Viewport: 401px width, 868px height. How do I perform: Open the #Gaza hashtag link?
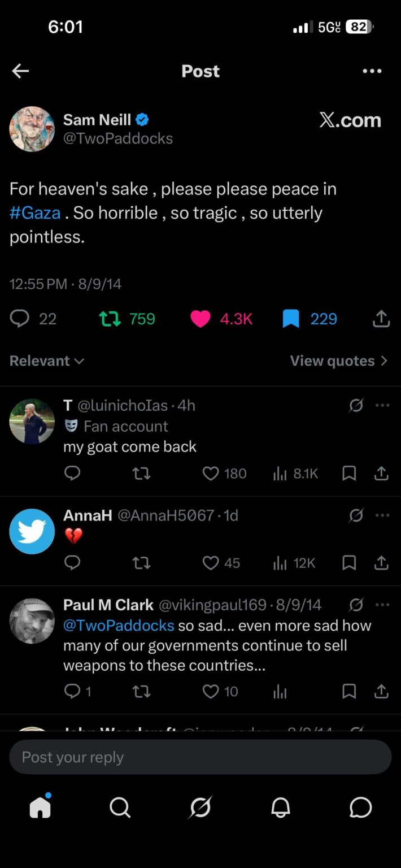point(35,213)
